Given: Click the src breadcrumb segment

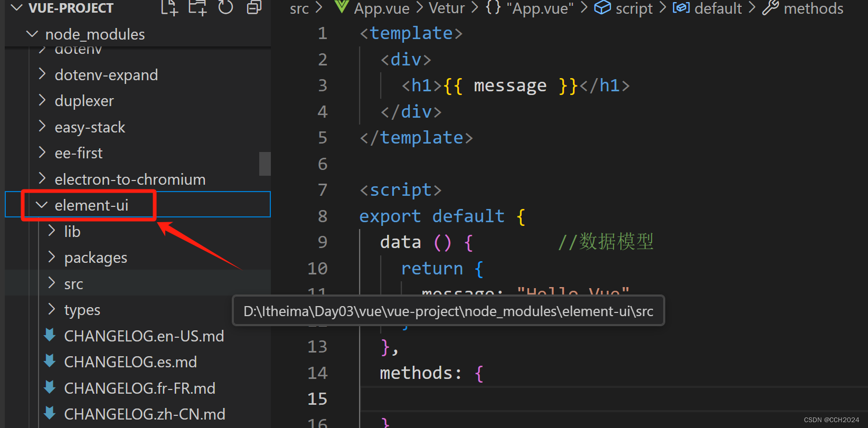Looking at the screenshot, I should click(x=299, y=8).
